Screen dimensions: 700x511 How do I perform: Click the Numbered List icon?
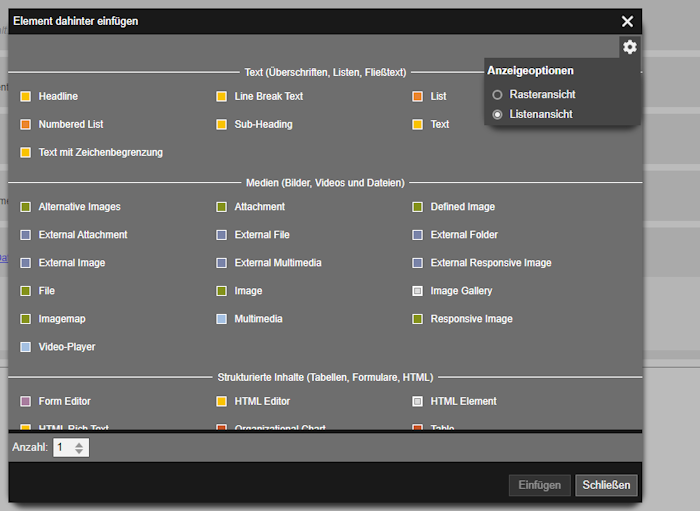[25, 125]
